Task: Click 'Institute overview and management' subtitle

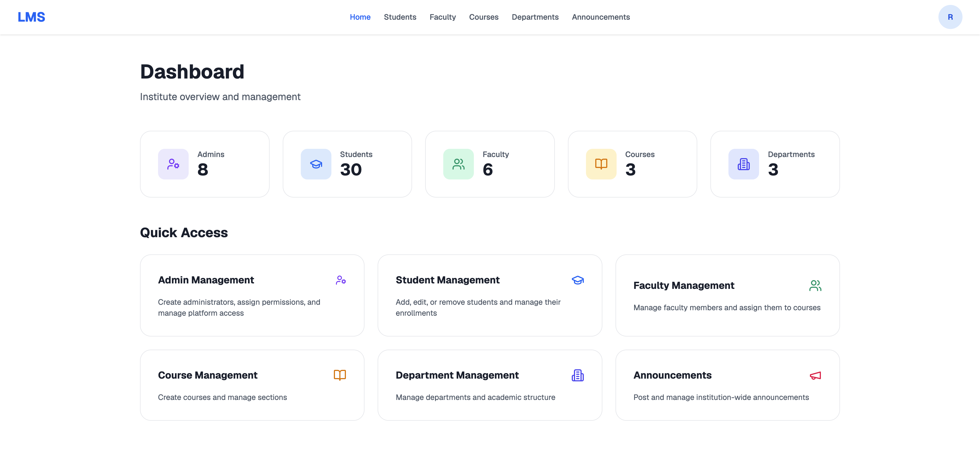Action: point(220,97)
